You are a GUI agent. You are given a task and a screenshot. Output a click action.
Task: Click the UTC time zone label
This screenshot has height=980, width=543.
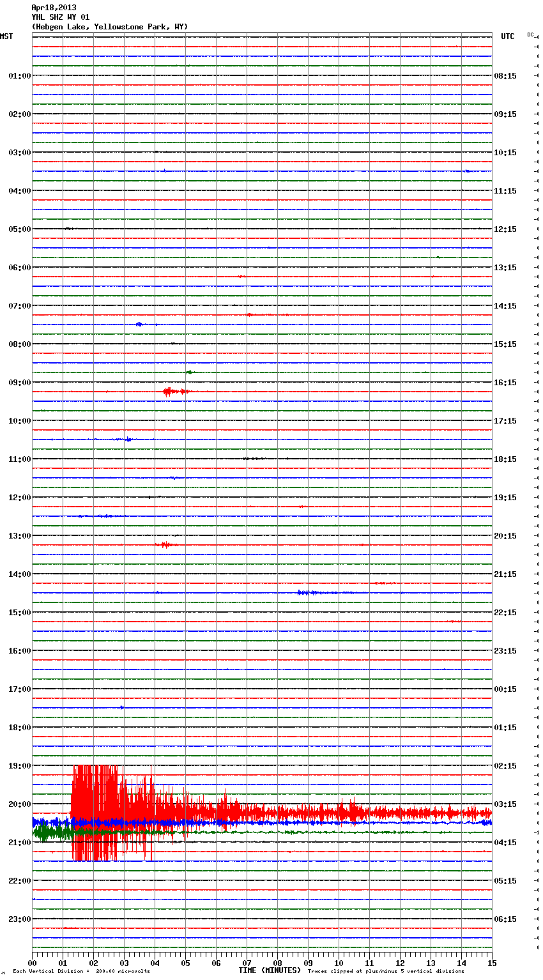coord(508,36)
